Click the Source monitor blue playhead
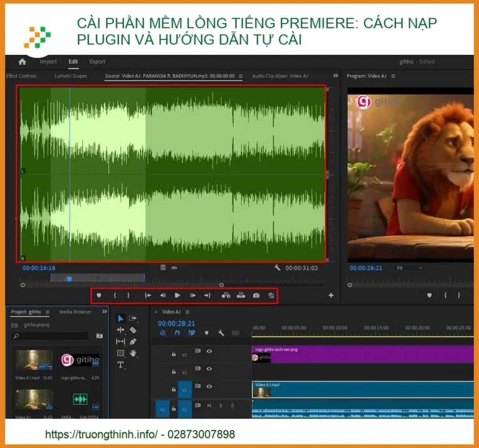 [x=69, y=279]
